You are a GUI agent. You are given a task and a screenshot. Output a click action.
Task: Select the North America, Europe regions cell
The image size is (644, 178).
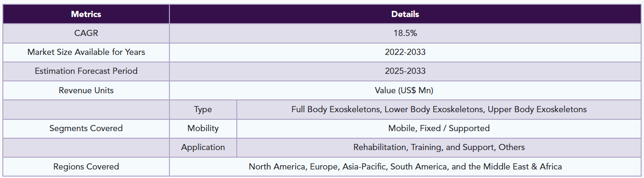[405, 167]
